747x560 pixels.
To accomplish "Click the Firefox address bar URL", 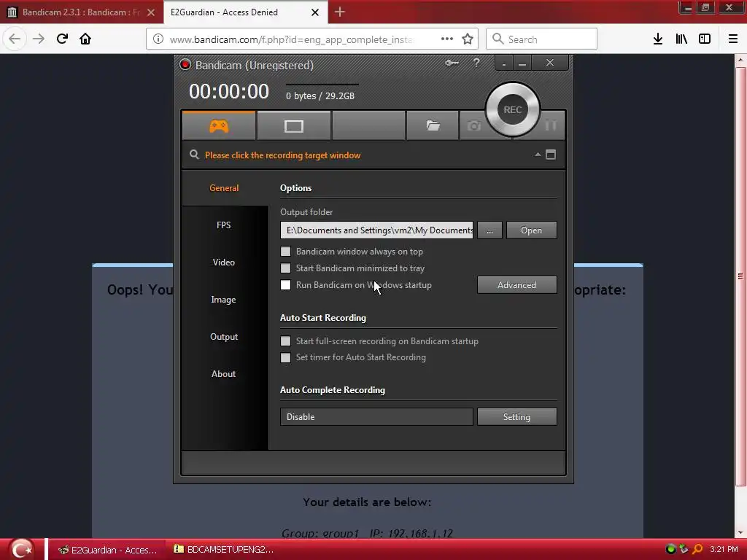I will [x=292, y=39].
